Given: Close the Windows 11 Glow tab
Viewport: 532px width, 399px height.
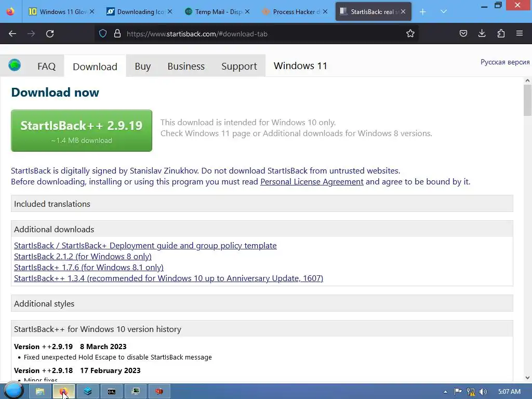Looking at the screenshot, I should (x=92, y=11).
